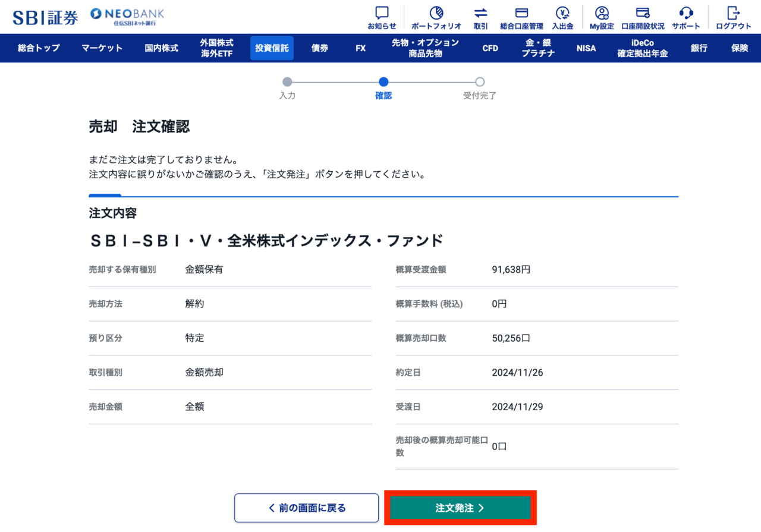Open 外国株式 海外ETF menu

[216, 48]
